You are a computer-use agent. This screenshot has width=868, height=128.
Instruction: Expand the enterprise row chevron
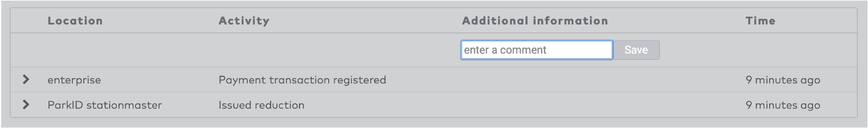pyautogui.click(x=26, y=80)
